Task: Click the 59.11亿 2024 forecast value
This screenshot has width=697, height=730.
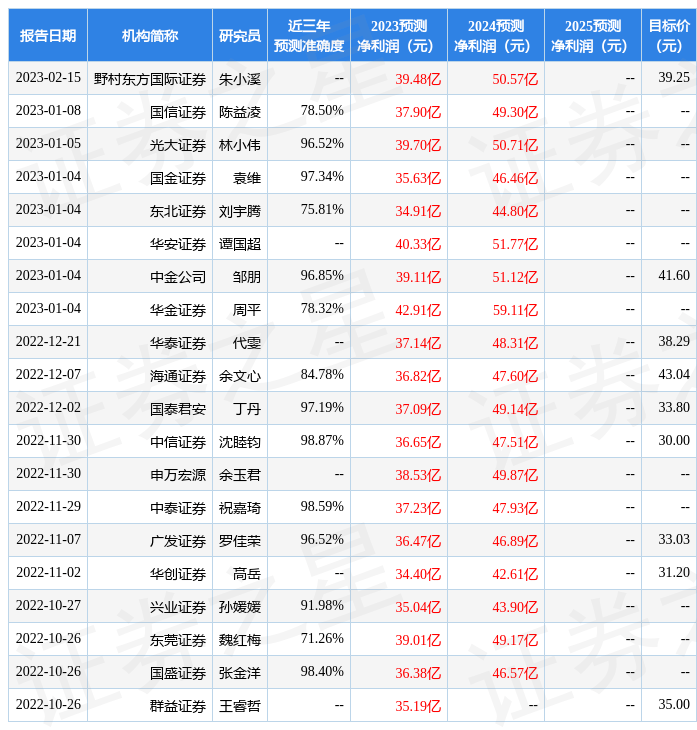Action: [515, 310]
